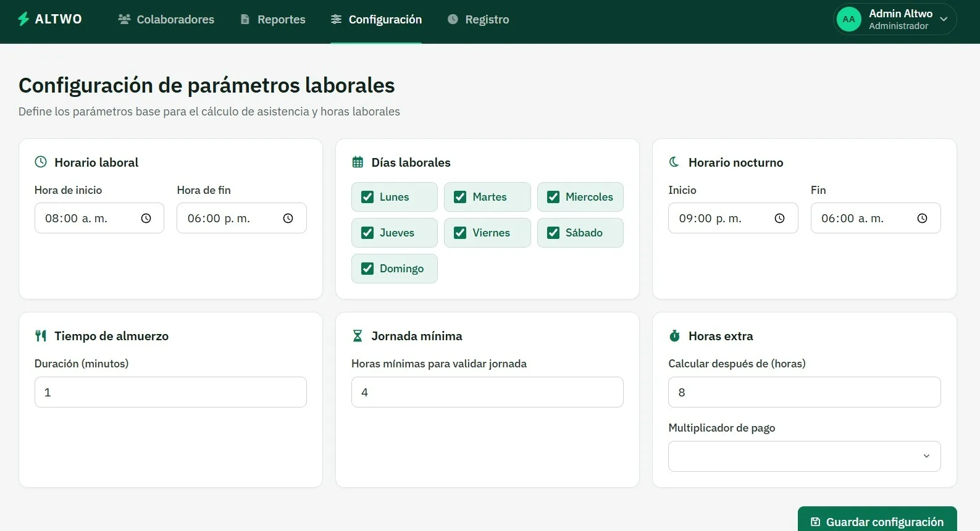The height and width of the screenshot is (531, 980).
Task: Click the Jornada mínima hourglass icon
Action: click(x=358, y=336)
